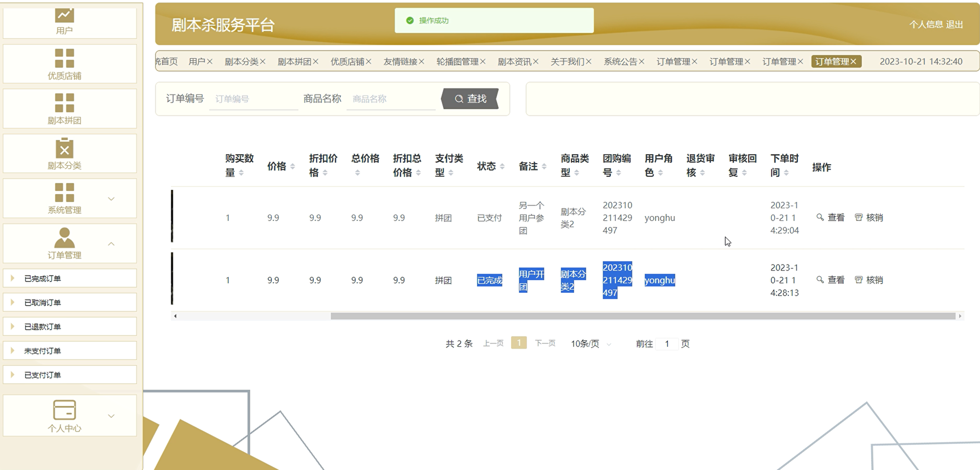Open 未支付订单 in the sidebar

[70, 350]
